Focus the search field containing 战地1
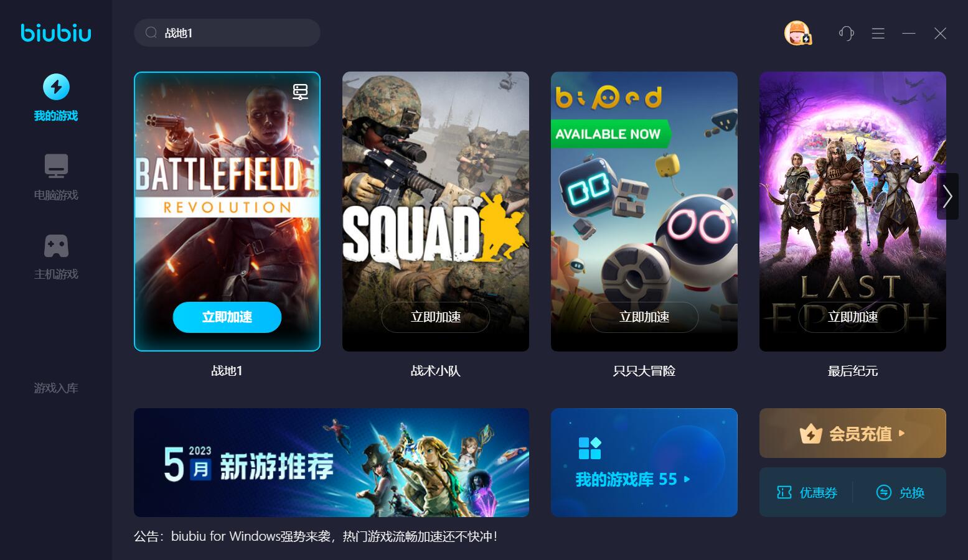The width and height of the screenshot is (968, 560). tap(227, 33)
